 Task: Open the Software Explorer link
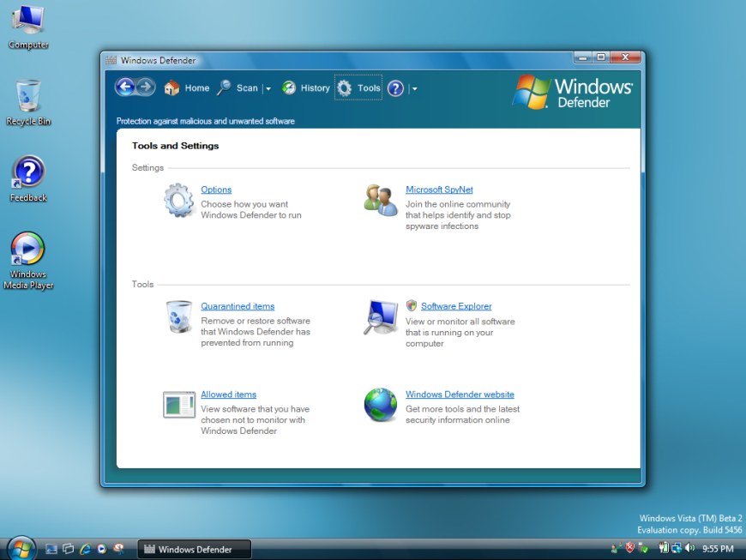coord(456,306)
